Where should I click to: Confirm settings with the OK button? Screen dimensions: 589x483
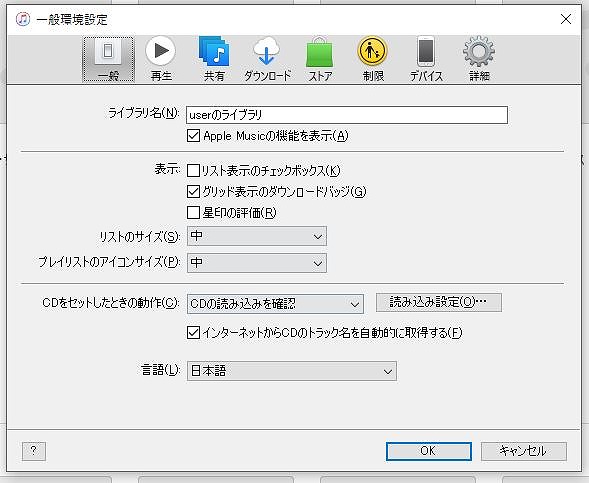(429, 451)
